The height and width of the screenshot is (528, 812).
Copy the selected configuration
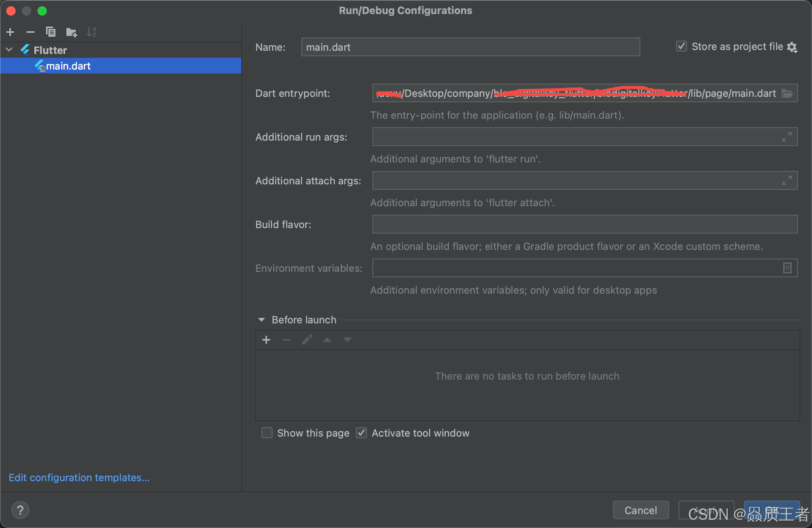pos(51,32)
